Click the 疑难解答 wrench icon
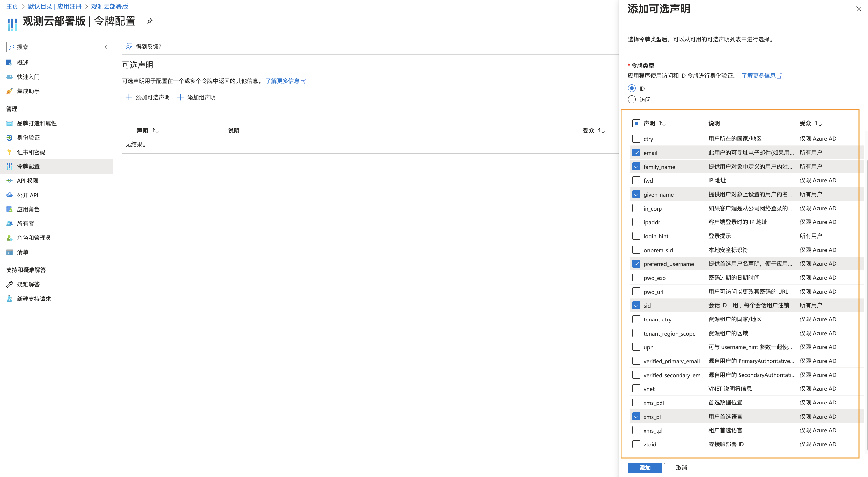Viewport: 868px width, 477px height. tap(10, 284)
